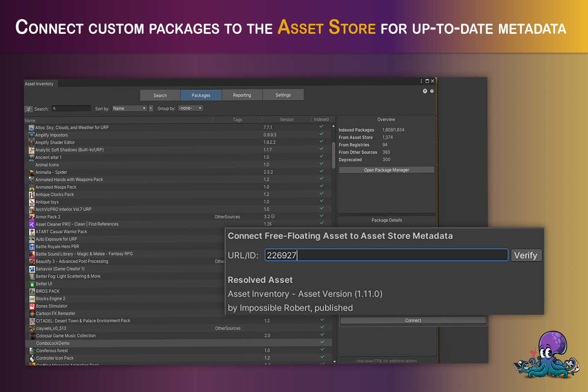Click the Verify button in the dialog
The height and width of the screenshot is (392, 588).
point(526,255)
